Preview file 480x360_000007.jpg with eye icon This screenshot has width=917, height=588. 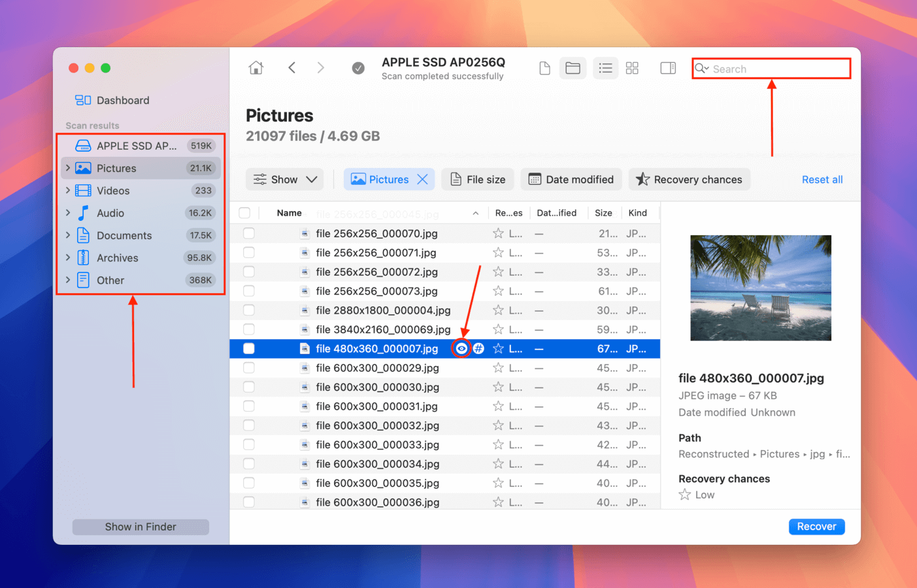coord(461,349)
